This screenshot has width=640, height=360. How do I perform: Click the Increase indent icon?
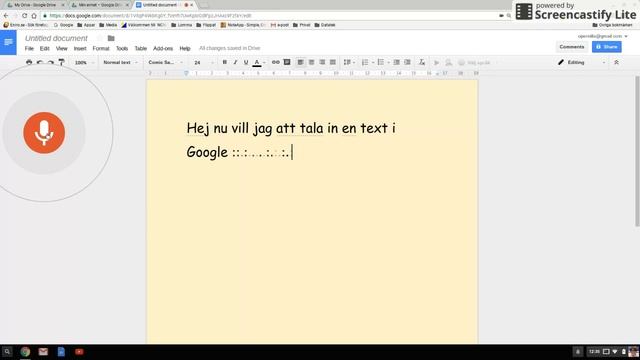tap(407, 62)
